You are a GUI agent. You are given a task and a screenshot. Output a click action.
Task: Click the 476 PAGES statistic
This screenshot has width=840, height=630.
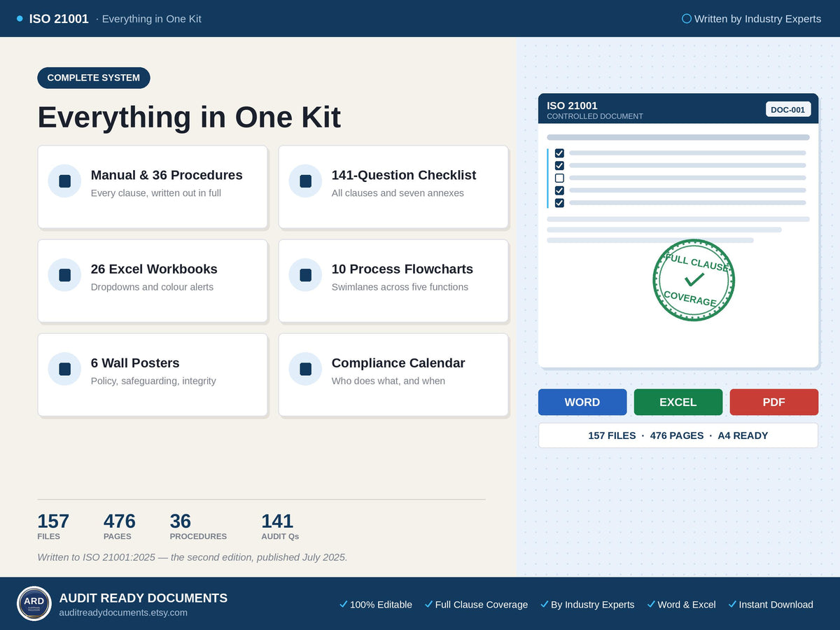coord(120,526)
